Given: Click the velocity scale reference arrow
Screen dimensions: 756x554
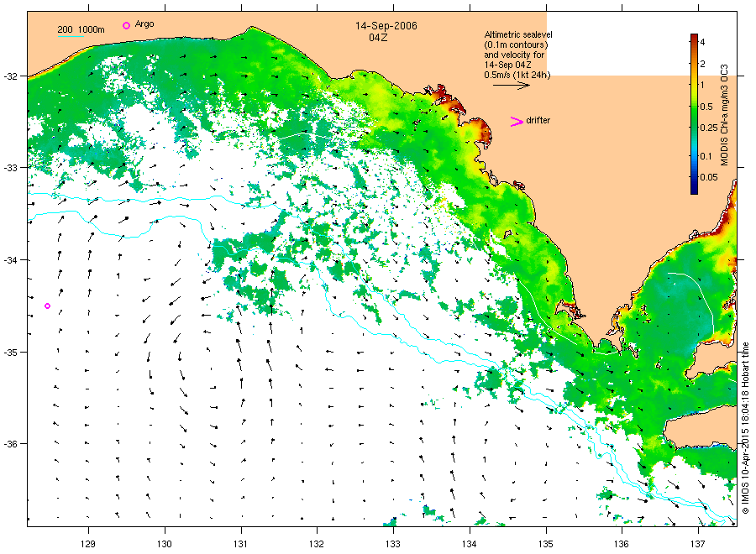Looking at the screenshot, I should [511, 86].
